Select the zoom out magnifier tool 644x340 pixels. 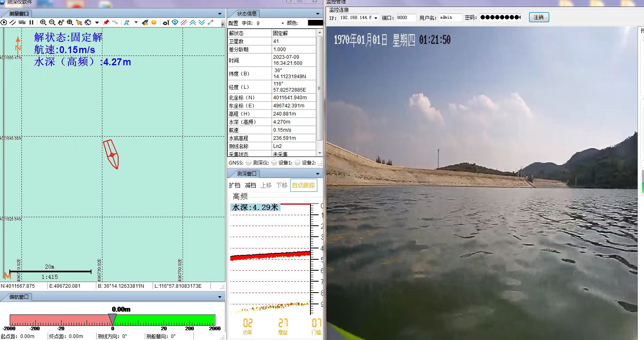coord(52,23)
